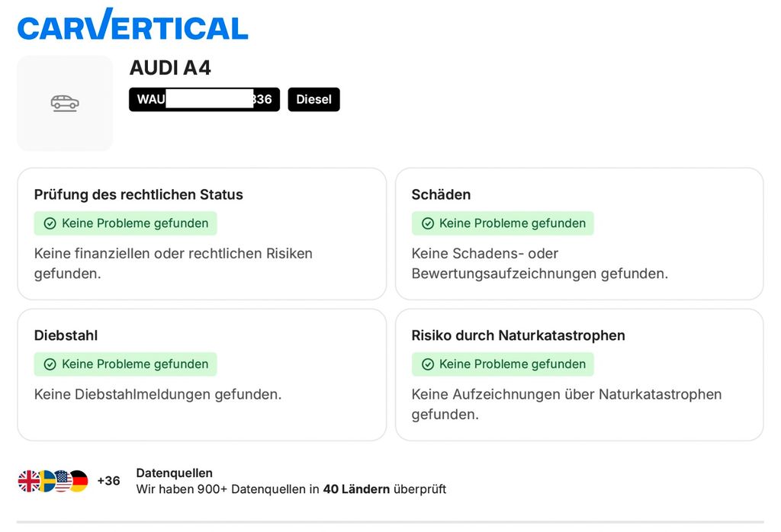Click checkmark icon under Schäden
This screenshot has width=781, height=532.
click(x=428, y=223)
